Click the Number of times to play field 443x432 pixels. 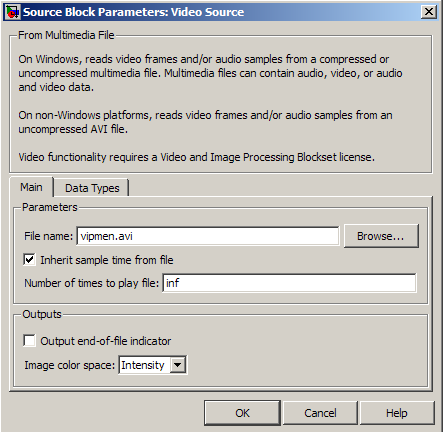click(x=289, y=283)
